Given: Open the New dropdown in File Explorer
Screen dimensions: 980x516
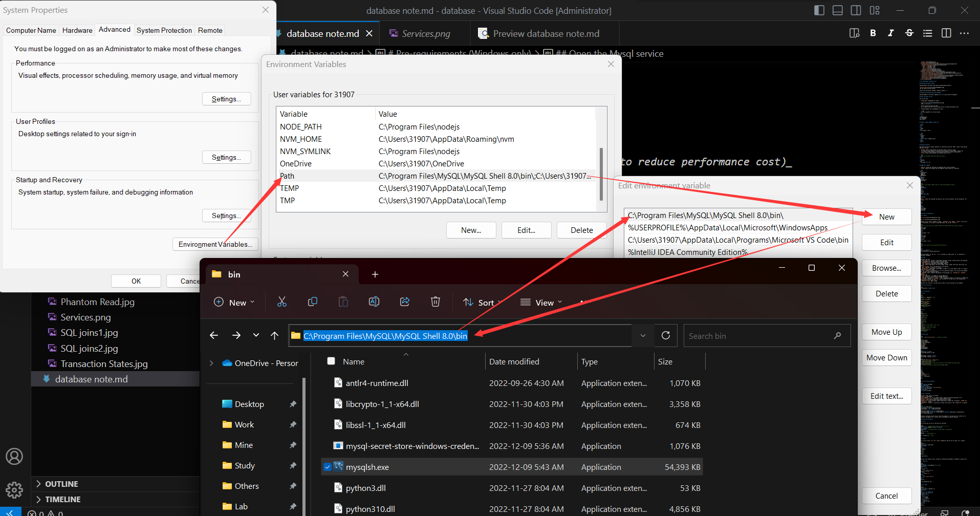Looking at the screenshot, I should click(234, 302).
